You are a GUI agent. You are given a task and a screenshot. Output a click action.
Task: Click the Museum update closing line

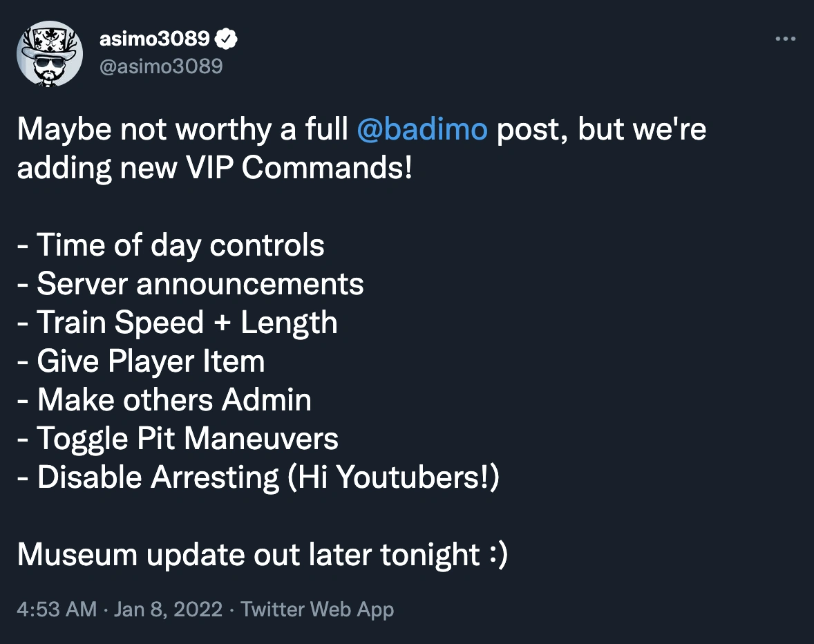click(x=263, y=554)
